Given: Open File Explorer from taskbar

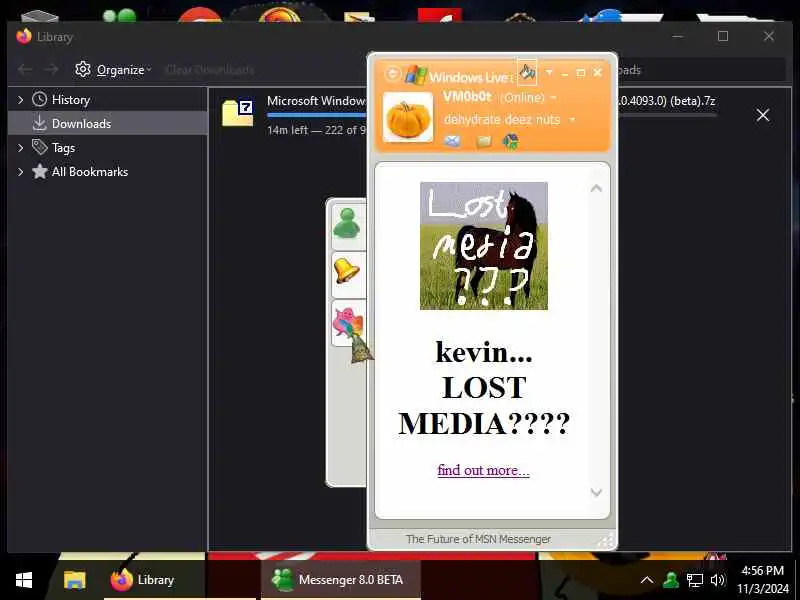Looking at the screenshot, I should coord(74,580).
